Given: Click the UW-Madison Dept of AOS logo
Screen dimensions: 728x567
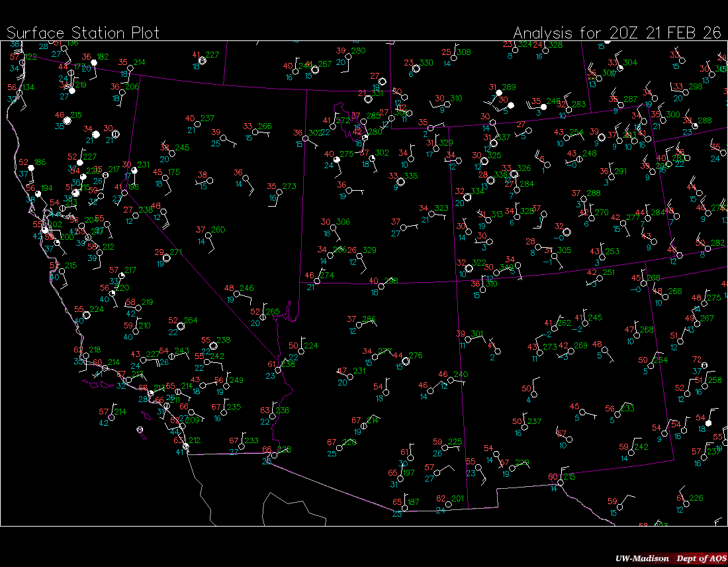Looking at the screenshot, I should tap(670, 558).
